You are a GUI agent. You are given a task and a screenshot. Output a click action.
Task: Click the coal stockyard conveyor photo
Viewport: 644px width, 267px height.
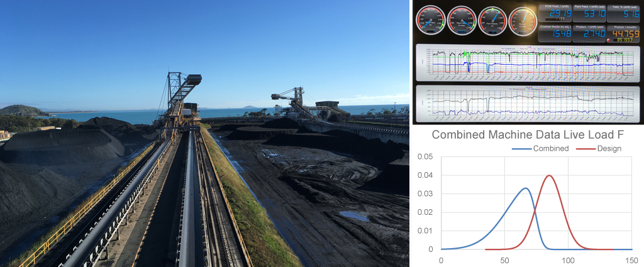(x=204, y=133)
